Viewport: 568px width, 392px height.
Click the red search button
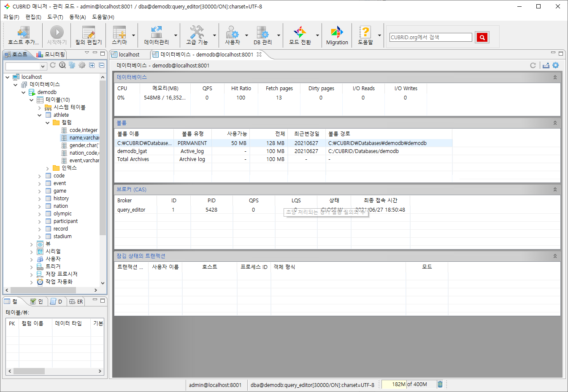tap(482, 38)
